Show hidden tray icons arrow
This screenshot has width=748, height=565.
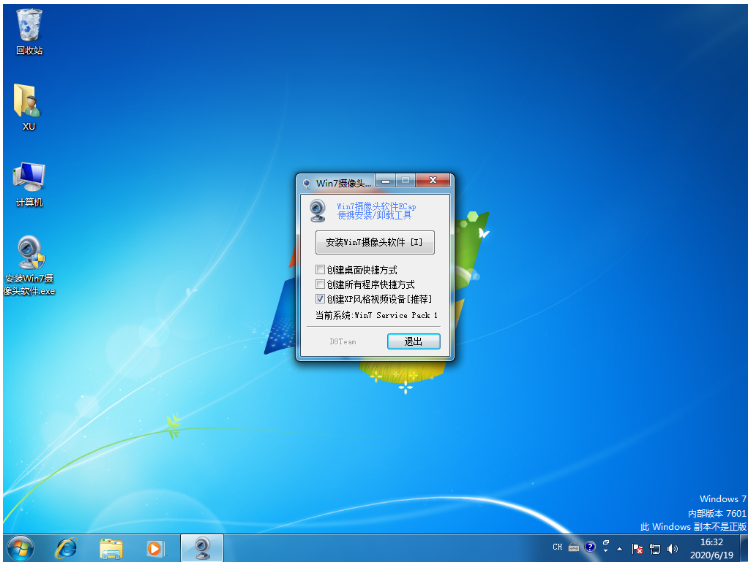tap(620, 548)
